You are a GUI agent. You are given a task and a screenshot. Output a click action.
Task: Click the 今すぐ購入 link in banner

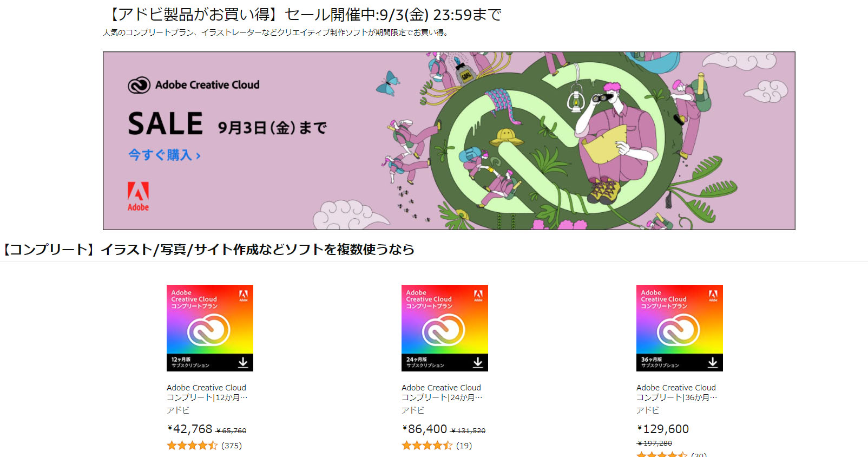point(165,155)
